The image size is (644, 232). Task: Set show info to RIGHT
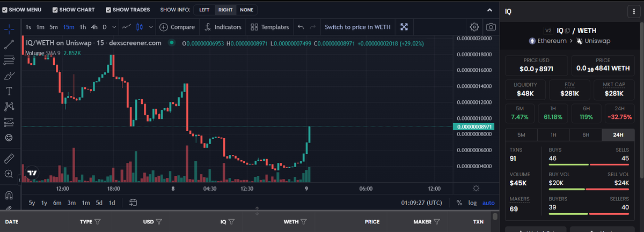[x=225, y=10]
